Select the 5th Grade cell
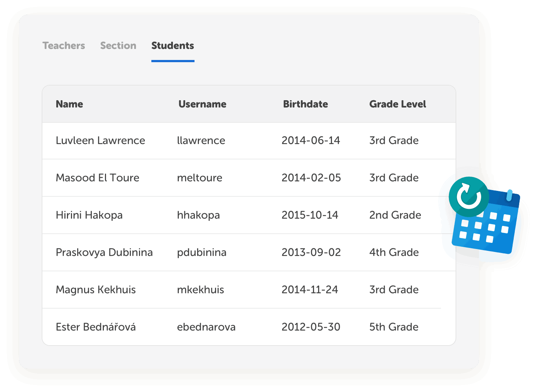Viewport: 536px width, 392px height. (394, 327)
